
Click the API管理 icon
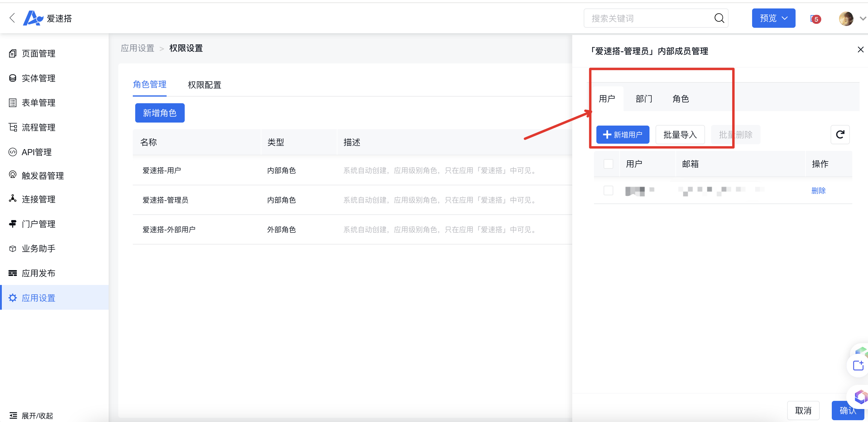pyautogui.click(x=12, y=152)
